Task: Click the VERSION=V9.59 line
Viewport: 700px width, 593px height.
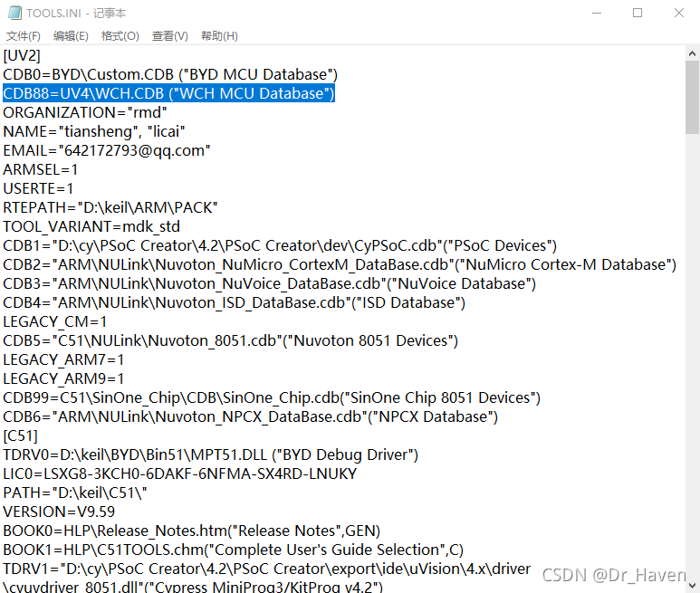Action: (x=59, y=512)
